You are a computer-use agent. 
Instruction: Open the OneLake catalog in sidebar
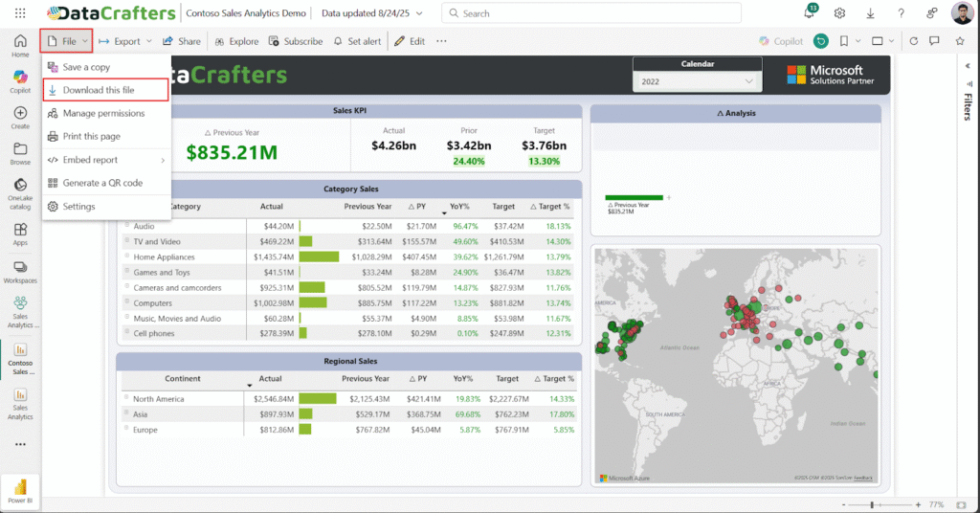pos(20,190)
